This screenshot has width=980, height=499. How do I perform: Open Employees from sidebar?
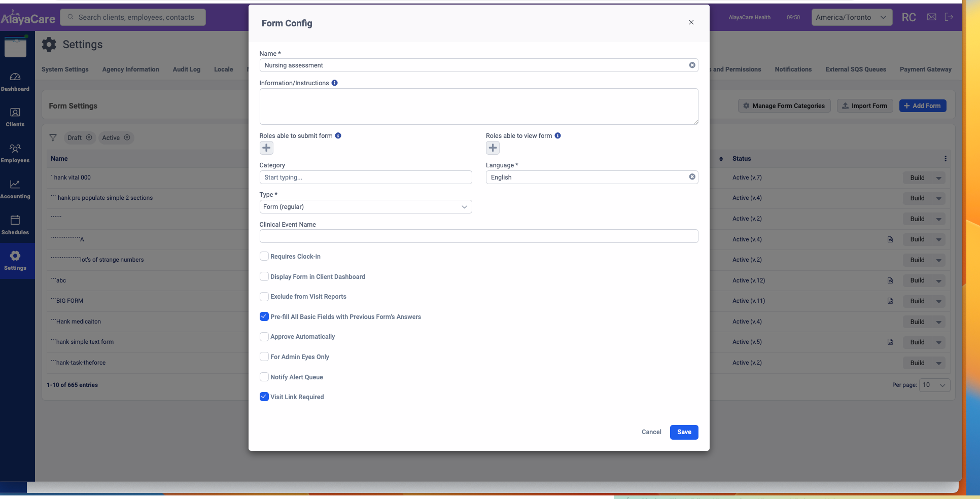(15, 153)
